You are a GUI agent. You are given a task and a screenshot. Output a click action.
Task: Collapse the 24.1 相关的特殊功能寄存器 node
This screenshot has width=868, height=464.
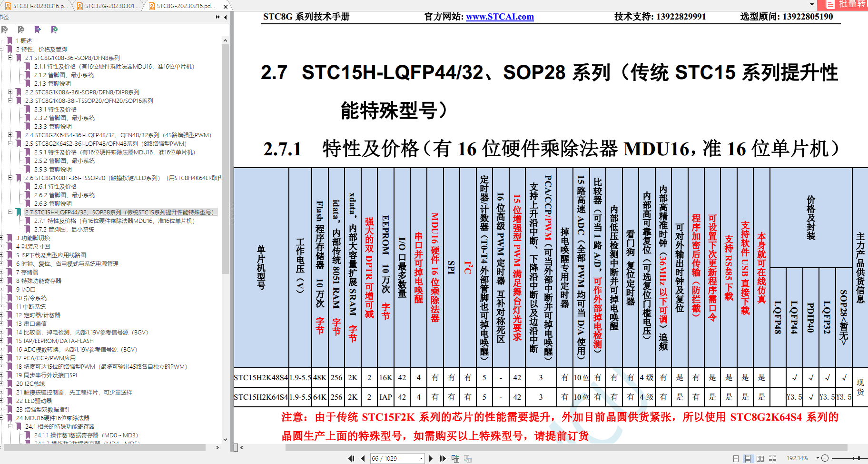tap(10, 426)
